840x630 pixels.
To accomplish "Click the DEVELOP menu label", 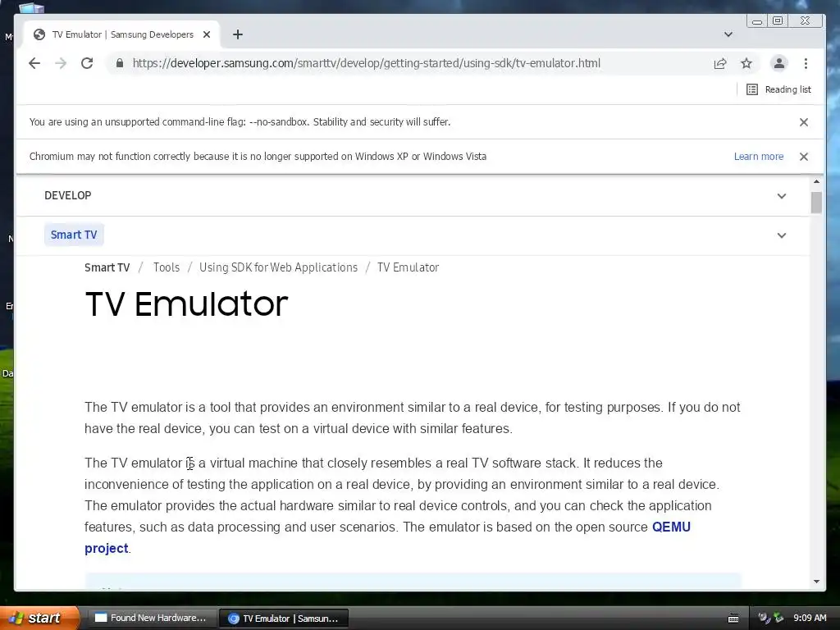I will pos(67,195).
